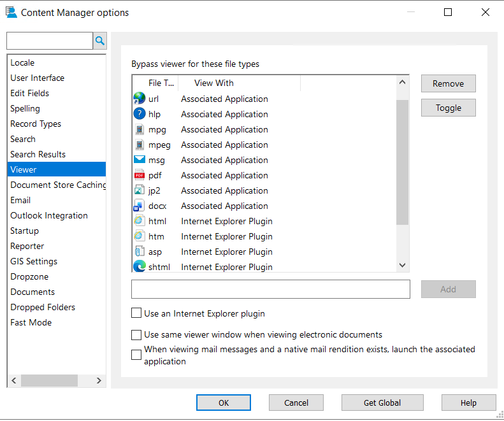This screenshot has width=504, height=421.
Task: Click the Internet Explorer icon beside htm
Action: point(139,236)
